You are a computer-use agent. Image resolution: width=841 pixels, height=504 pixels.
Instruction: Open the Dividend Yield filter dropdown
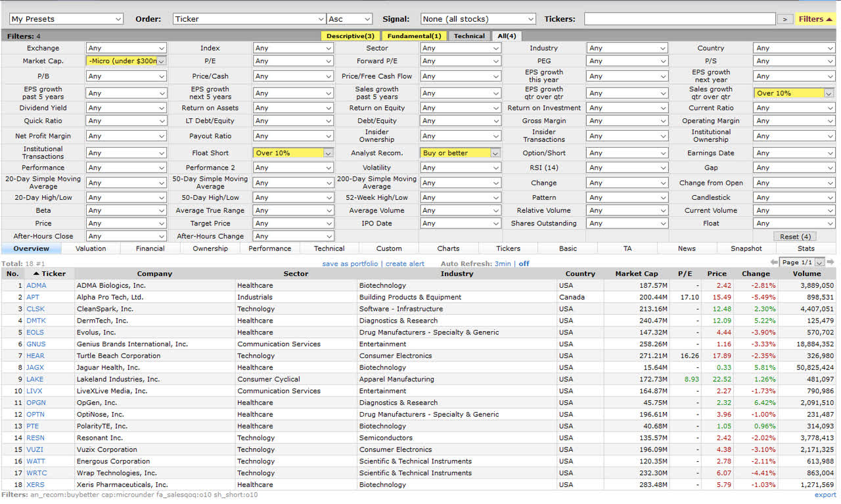(x=126, y=108)
